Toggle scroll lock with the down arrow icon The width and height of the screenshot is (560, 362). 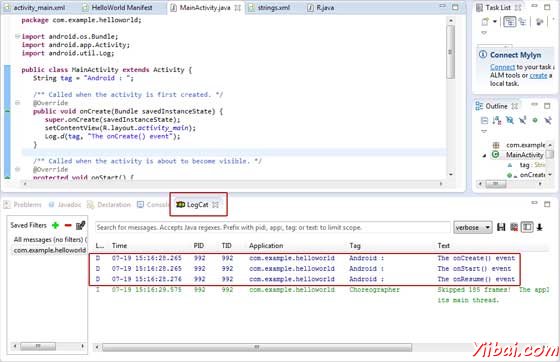pyautogui.click(x=540, y=227)
